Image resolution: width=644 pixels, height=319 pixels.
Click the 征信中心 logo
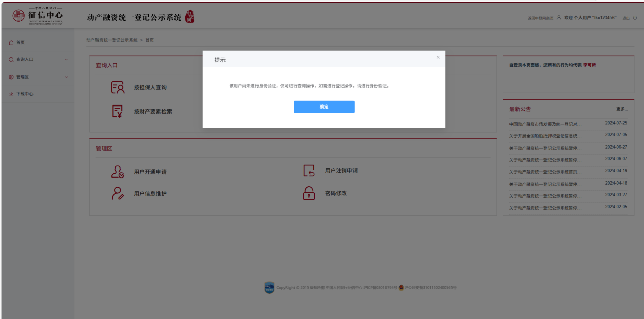click(38, 16)
